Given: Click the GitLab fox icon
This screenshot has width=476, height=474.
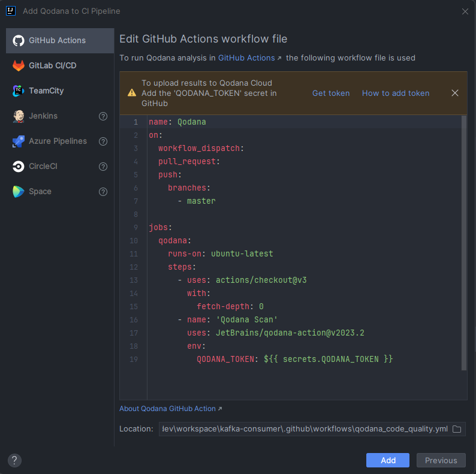Looking at the screenshot, I should 19,65.
